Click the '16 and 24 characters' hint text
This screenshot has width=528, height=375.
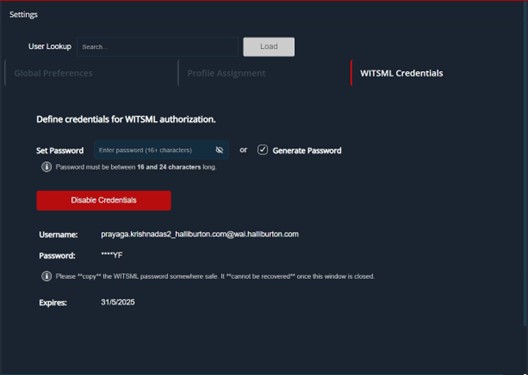coord(169,167)
